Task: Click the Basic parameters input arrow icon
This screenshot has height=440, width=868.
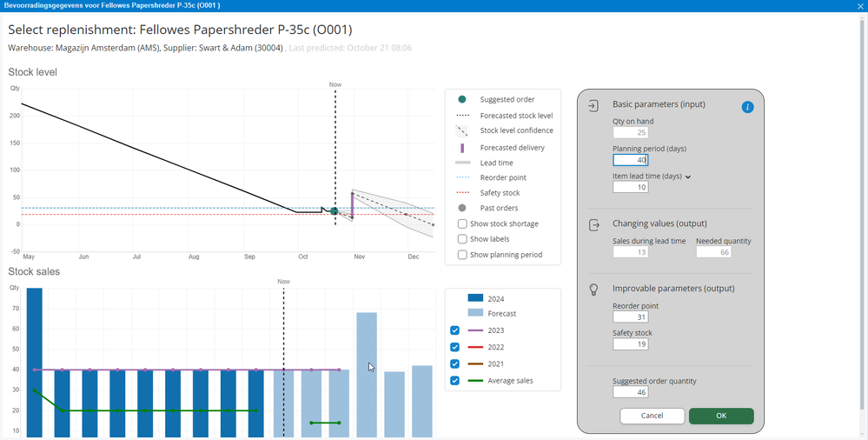Action: pyautogui.click(x=593, y=105)
